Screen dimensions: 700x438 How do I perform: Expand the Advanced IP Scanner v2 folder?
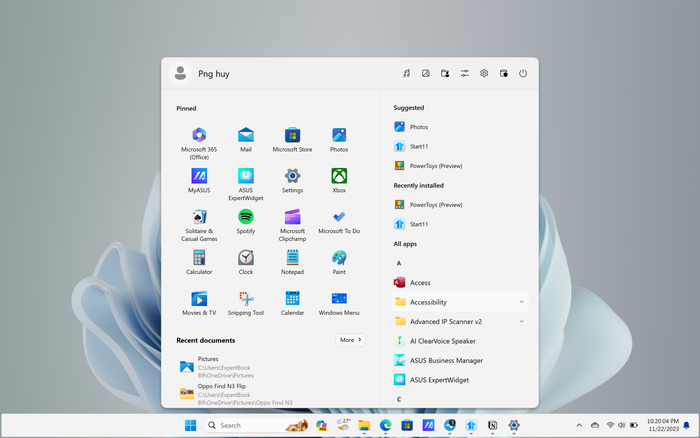tap(460, 321)
